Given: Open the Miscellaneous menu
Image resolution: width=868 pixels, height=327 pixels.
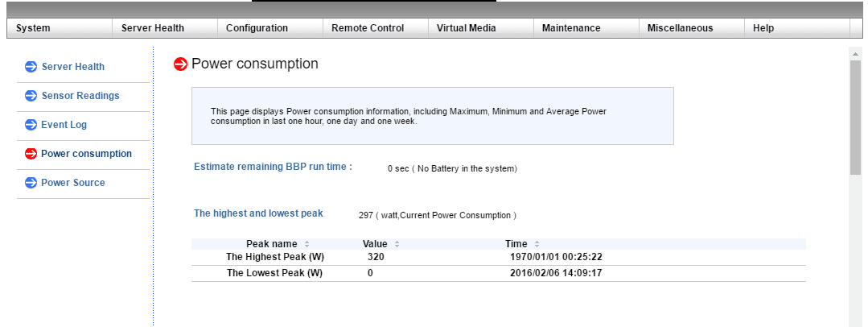Looking at the screenshot, I should [x=680, y=28].
